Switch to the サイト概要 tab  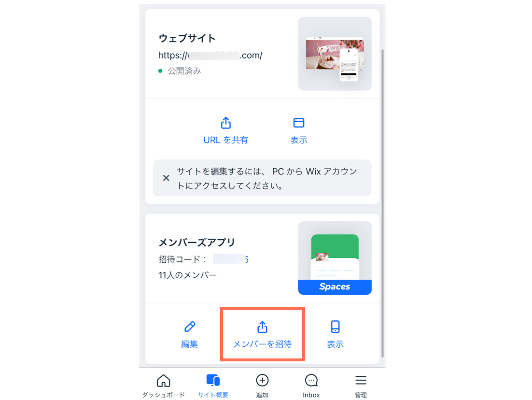[x=213, y=386]
